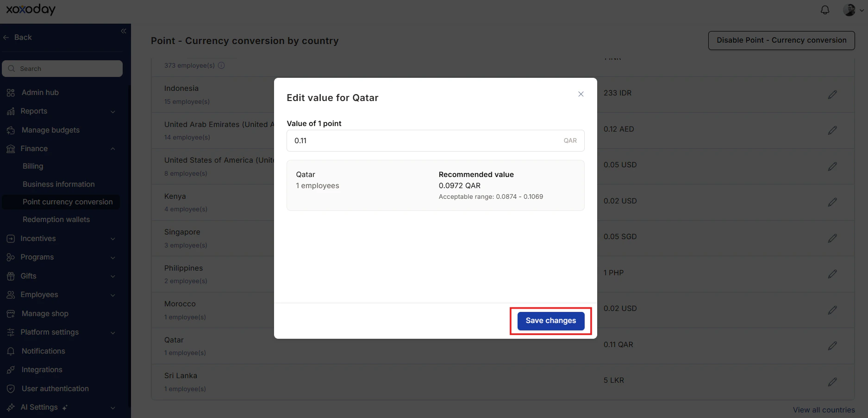Save changes to Qatar value

551,321
